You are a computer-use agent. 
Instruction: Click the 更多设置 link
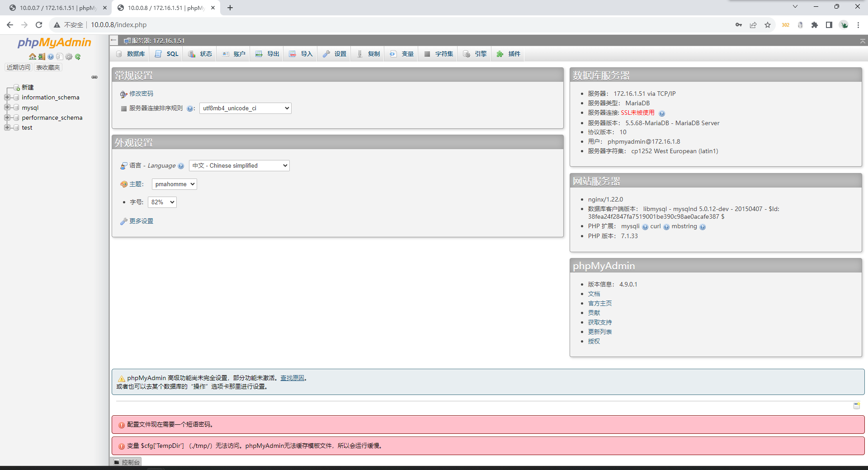point(141,221)
